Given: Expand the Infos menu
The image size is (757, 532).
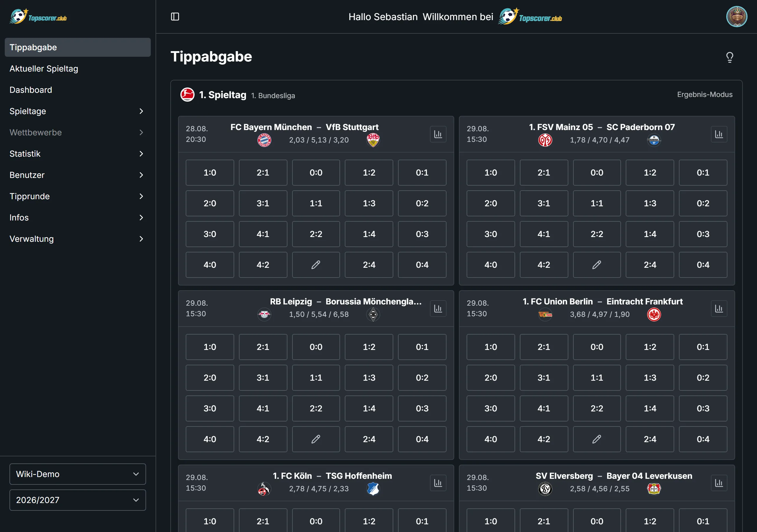Looking at the screenshot, I should pos(77,218).
